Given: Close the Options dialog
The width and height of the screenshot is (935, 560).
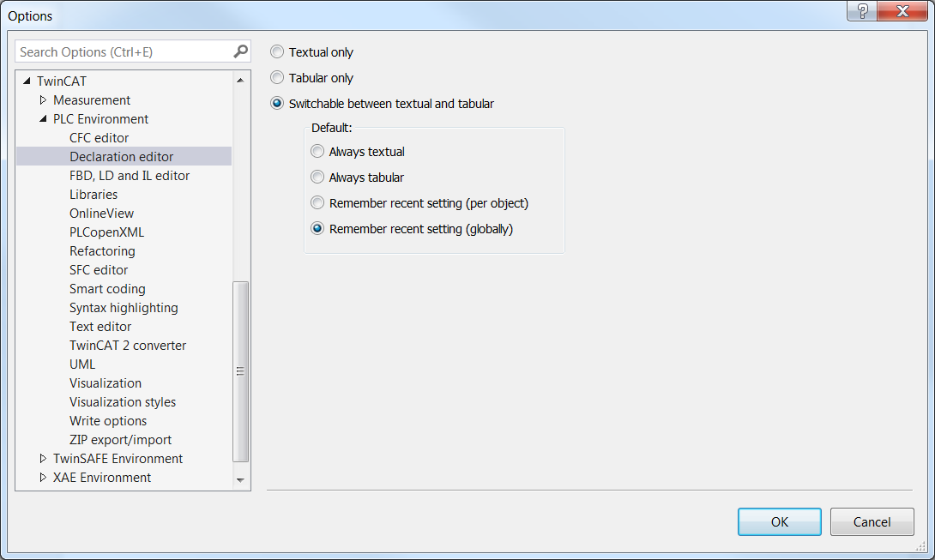Looking at the screenshot, I should point(902,11).
